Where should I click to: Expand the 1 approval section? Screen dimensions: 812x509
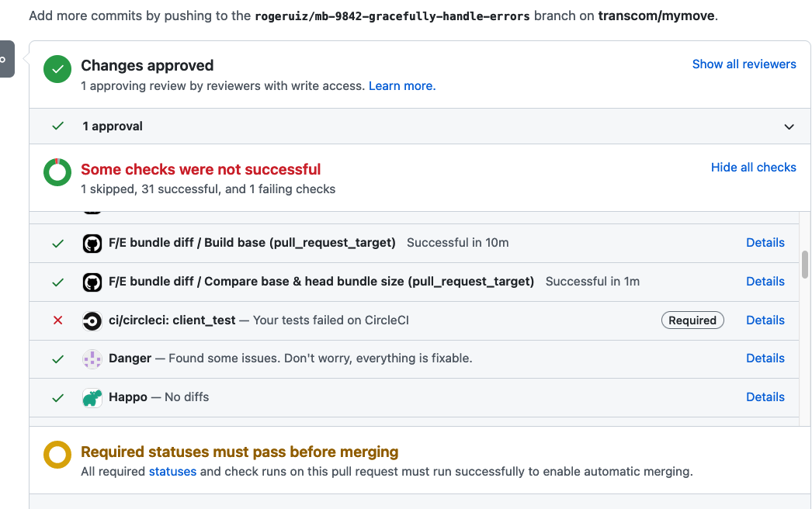(789, 126)
